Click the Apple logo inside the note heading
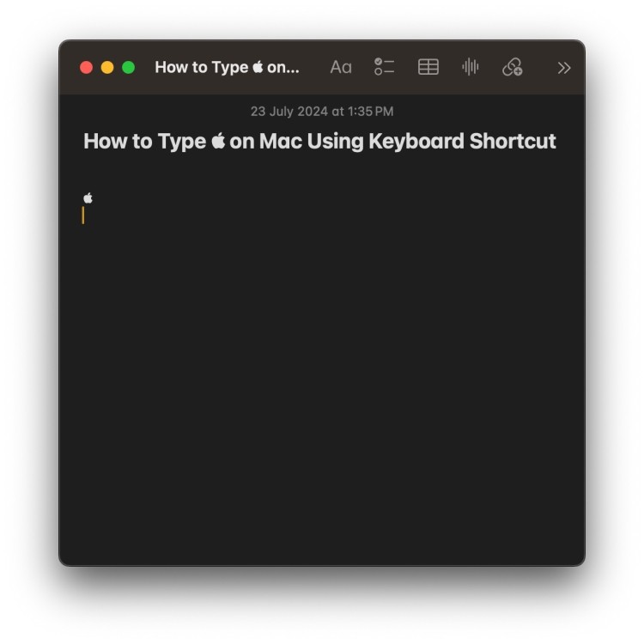The height and width of the screenshot is (644, 644). pyautogui.click(x=218, y=141)
